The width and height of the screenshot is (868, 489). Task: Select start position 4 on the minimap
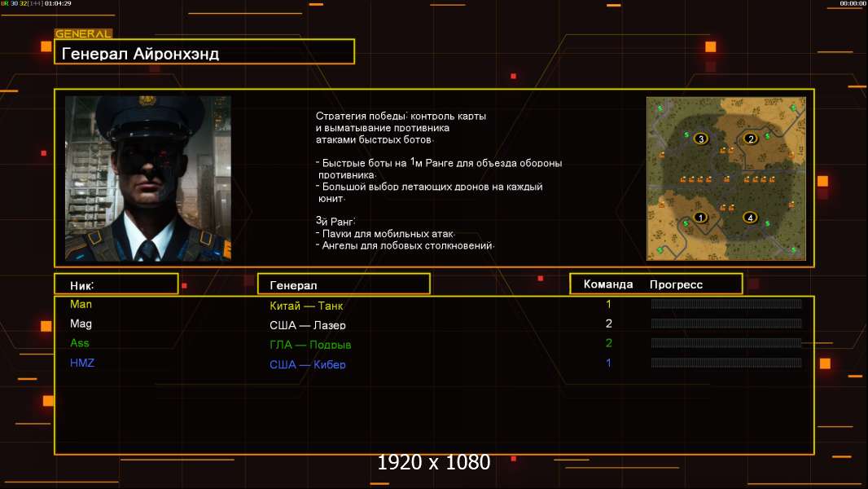750,218
